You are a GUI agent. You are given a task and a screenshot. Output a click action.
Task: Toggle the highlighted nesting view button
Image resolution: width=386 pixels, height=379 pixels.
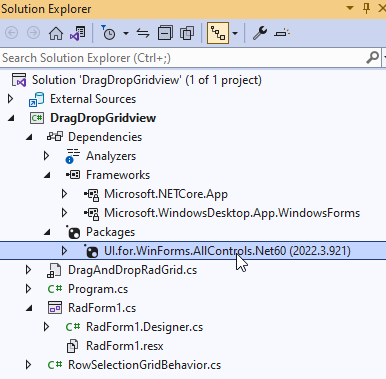[x=218, y=33]
